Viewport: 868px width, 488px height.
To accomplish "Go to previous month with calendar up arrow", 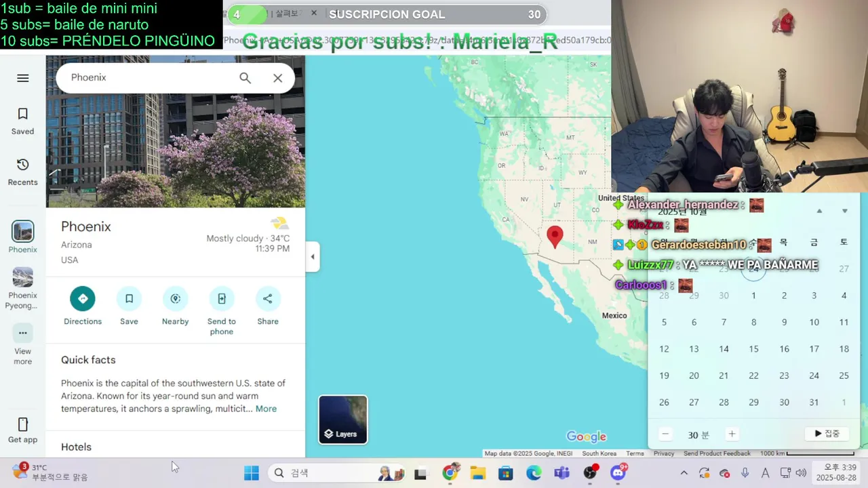I will tap(819, 211).
